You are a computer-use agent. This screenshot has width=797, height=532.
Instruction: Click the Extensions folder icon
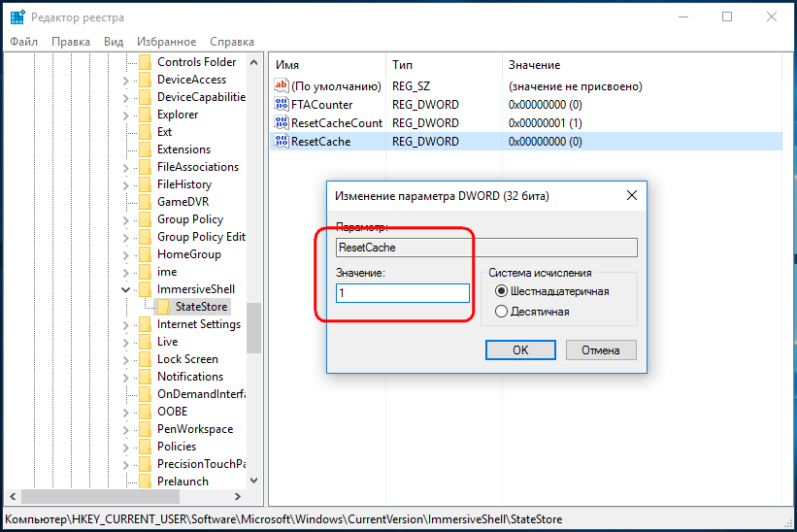145,150
